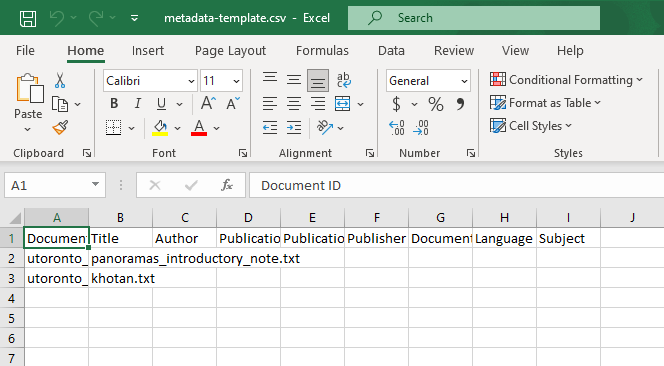Select row header 4

(x=11, y=298)
